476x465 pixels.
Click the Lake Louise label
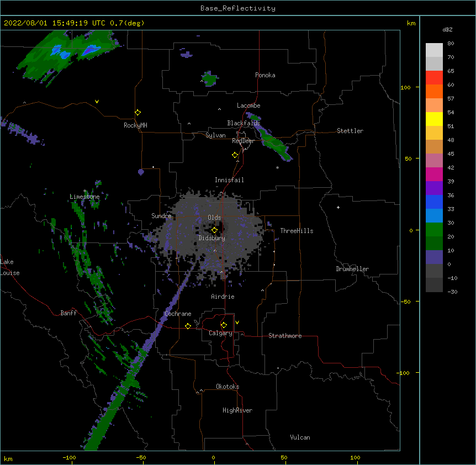click(x=10, y=267)
